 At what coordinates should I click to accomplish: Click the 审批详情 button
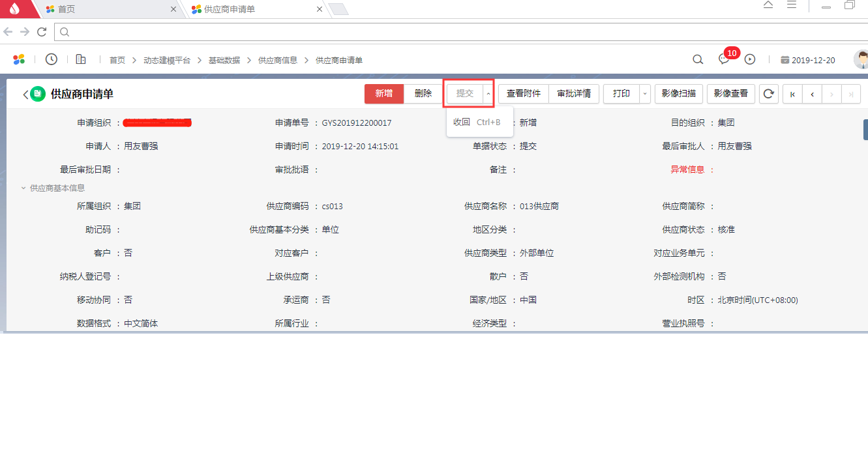574,94
